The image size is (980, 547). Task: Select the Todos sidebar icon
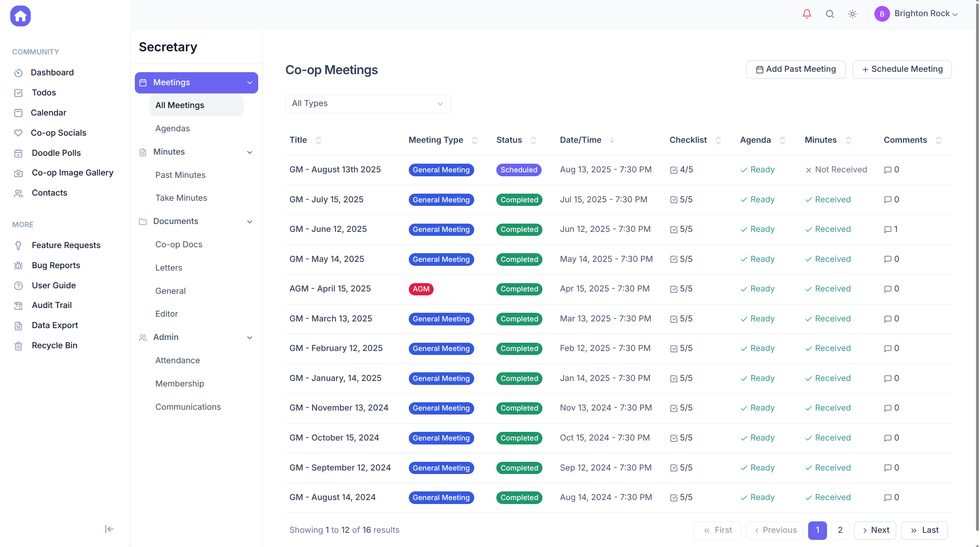pyautogui.click(x=19, y=93)
